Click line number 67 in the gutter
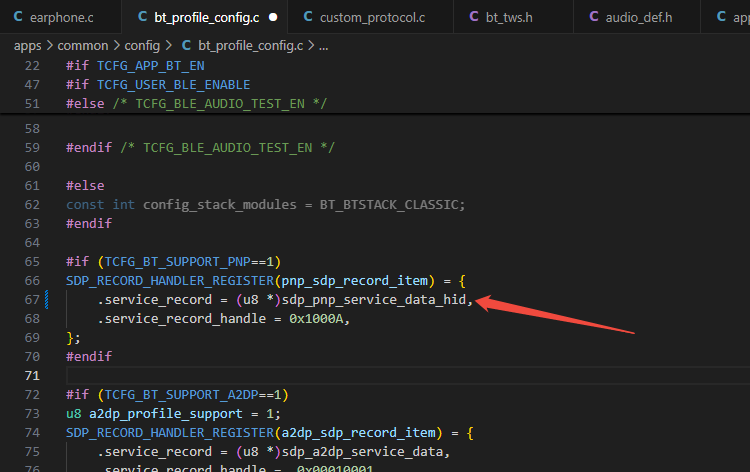 tap(32, 300)
